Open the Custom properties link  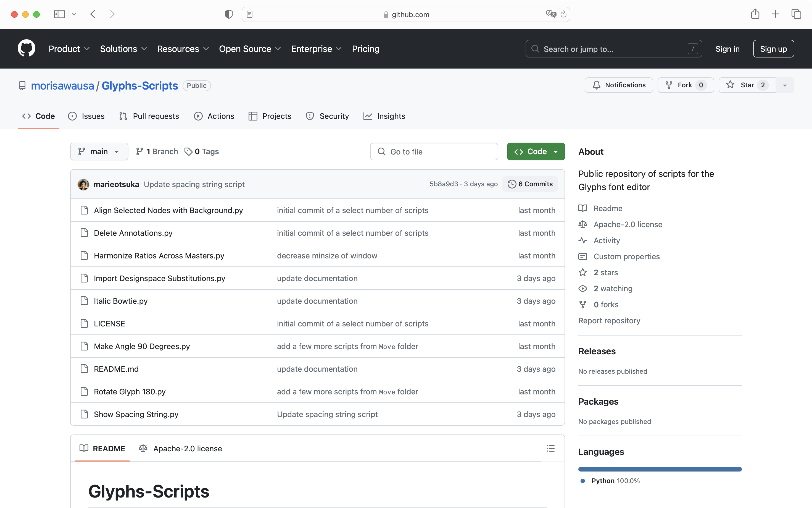626,257
